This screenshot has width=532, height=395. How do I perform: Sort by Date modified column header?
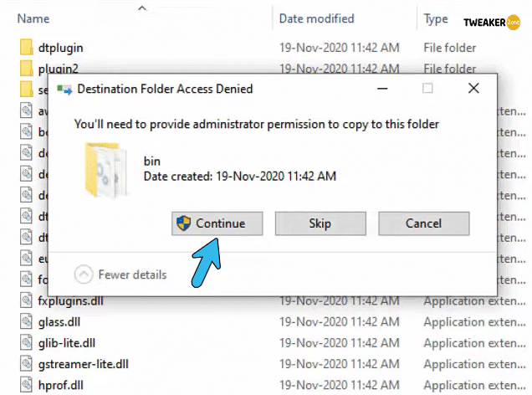pos(316,18)
